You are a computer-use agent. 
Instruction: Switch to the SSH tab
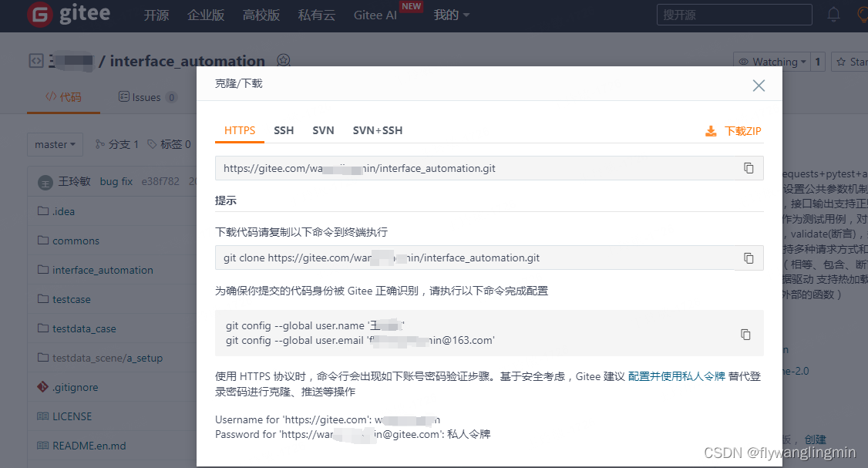tap(284, 131)
